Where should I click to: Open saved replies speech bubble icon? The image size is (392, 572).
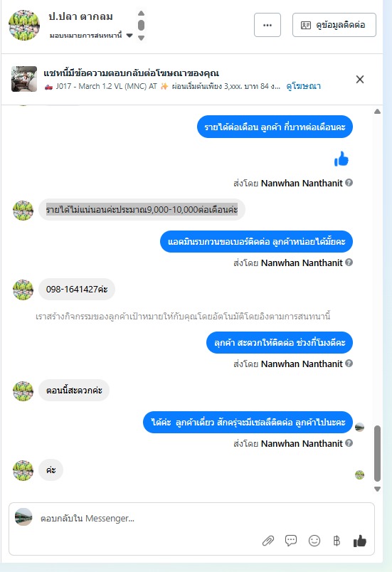[291, 541]
